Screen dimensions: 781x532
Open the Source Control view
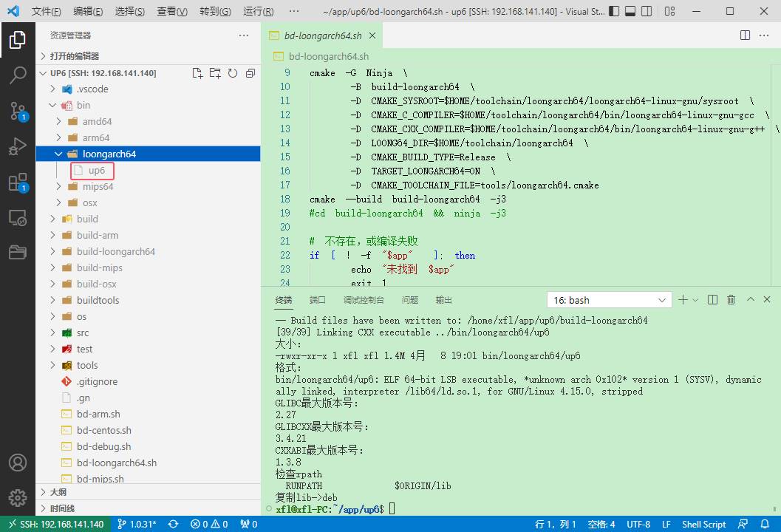(18, 111)
